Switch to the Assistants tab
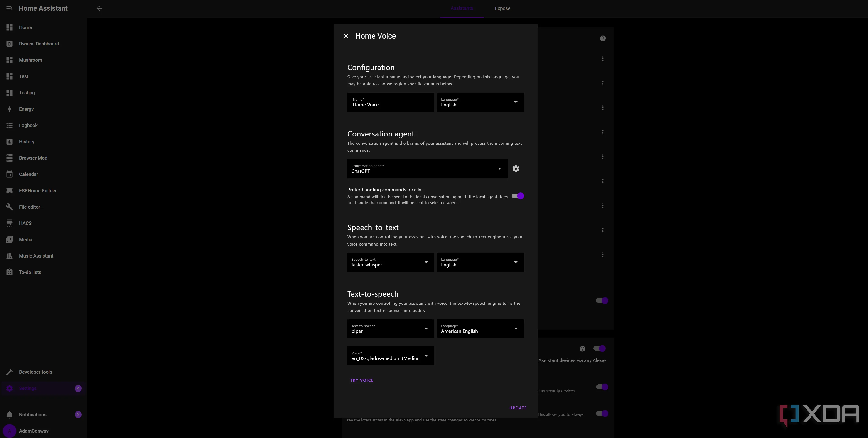 tap(462, 8)
